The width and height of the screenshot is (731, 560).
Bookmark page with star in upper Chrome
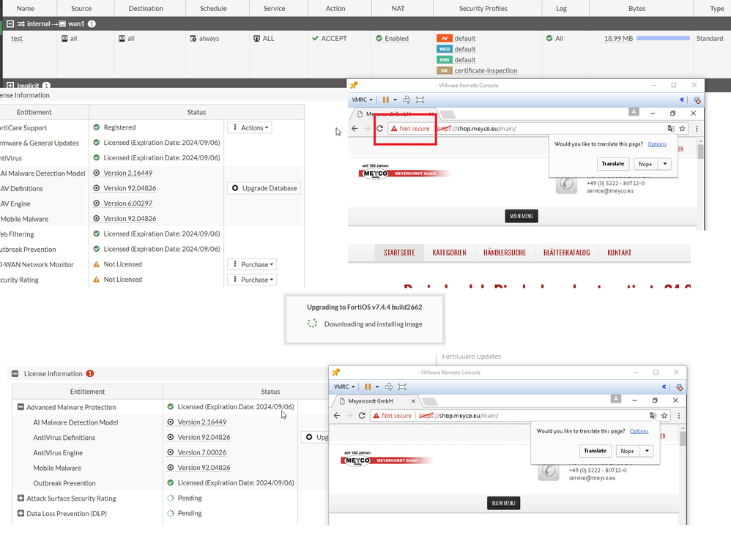click(x=682, y=129)
